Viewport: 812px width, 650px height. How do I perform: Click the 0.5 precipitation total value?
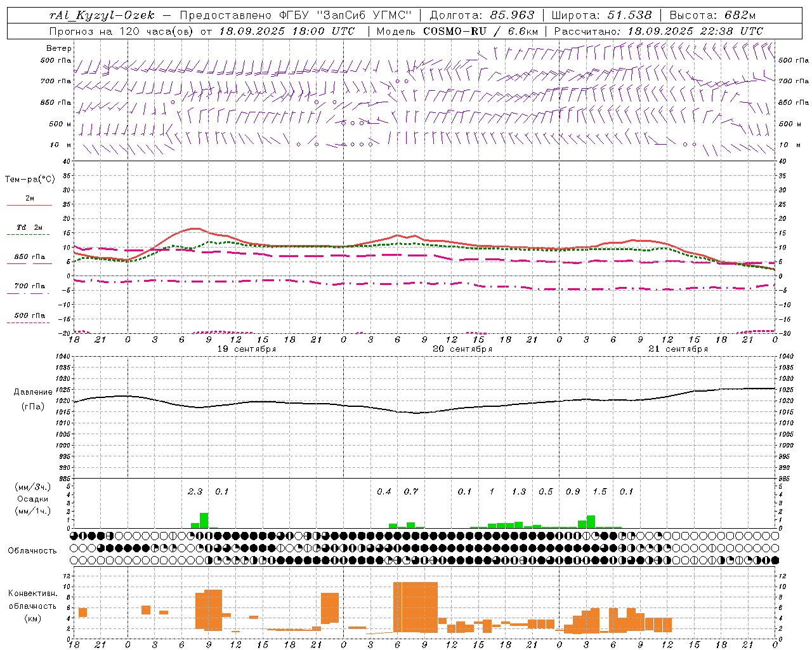tap(546, 492)
